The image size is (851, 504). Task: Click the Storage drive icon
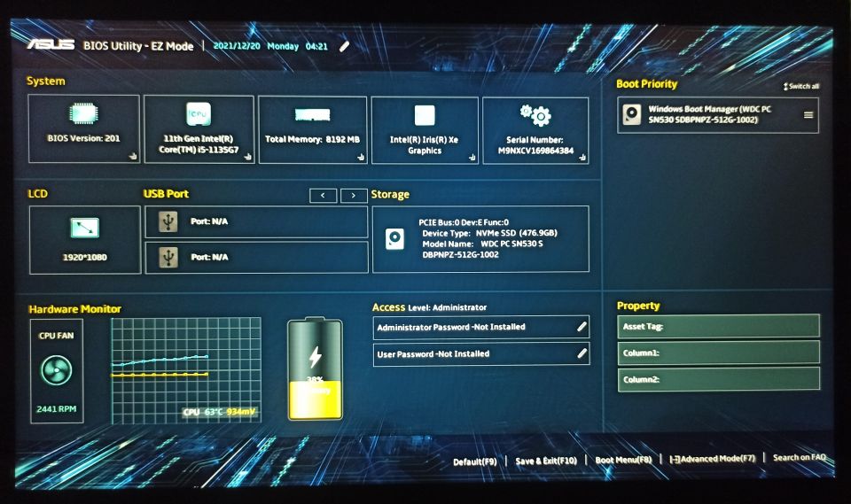tap(394, 238)
